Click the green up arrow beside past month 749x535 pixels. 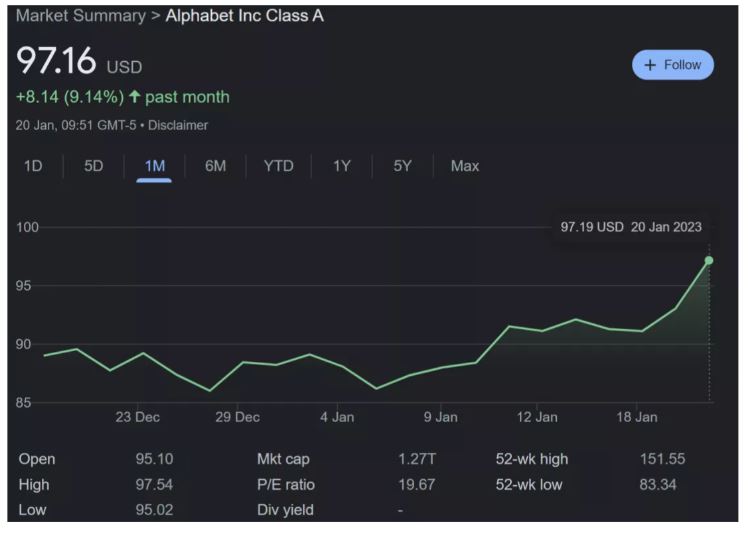pyautogui.click(x=134, y=97)
